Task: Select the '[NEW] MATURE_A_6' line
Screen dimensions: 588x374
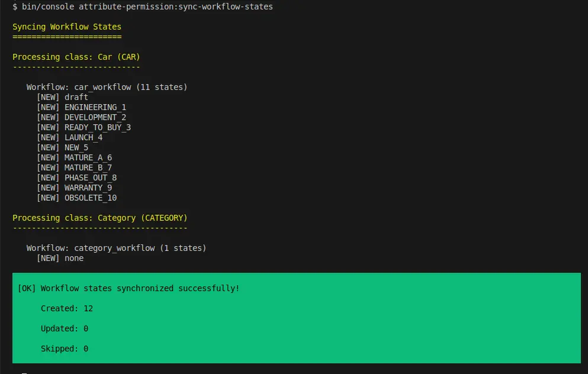Action: click(74, 158)
